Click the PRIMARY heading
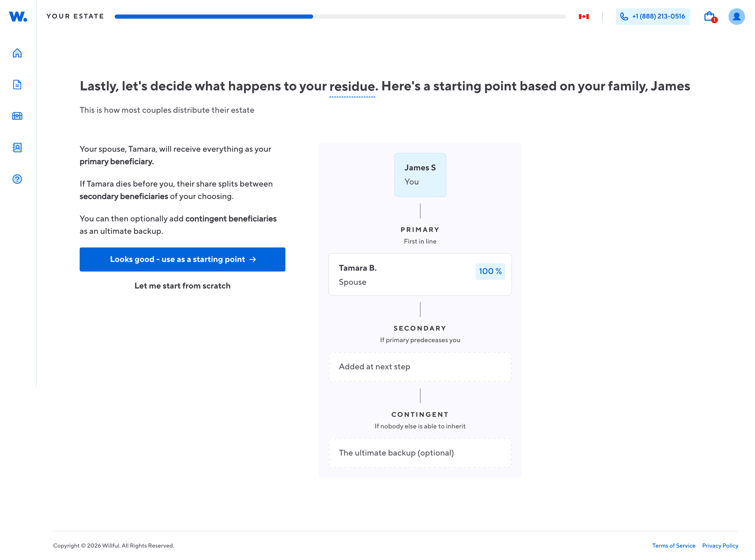 point(420,230)
